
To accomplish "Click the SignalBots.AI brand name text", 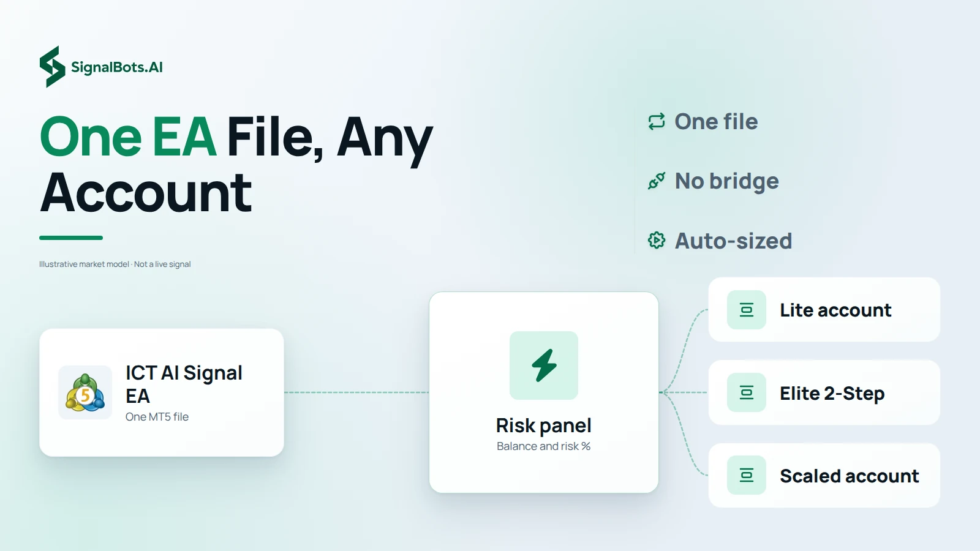I will [x=117, y=67].
